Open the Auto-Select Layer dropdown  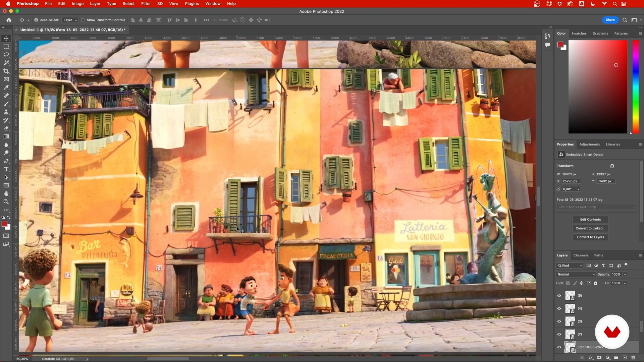pyautogui.click(x=70, y=20)
